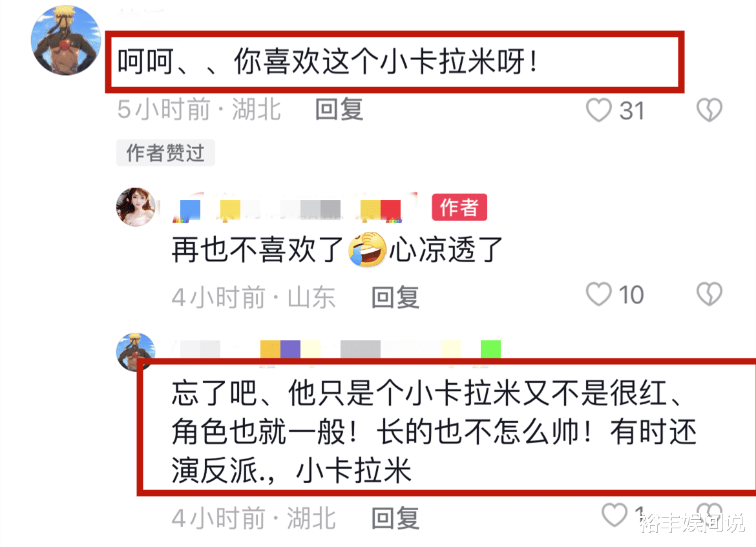Like the comment with 31 likes
This screenshot has height=547, width=756.
pos(598,110)
